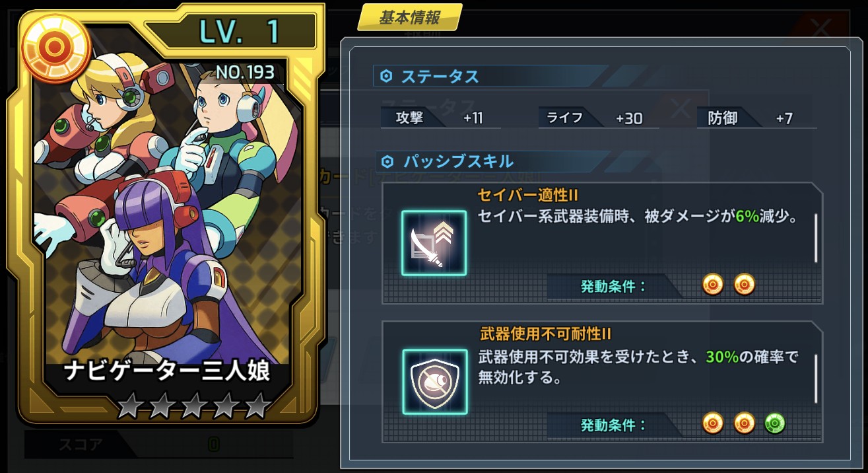This screenshot has height=473, width=868.
Task: Click the first orange orb under 武器使用不可耐性II
Action: coord(713,423)
